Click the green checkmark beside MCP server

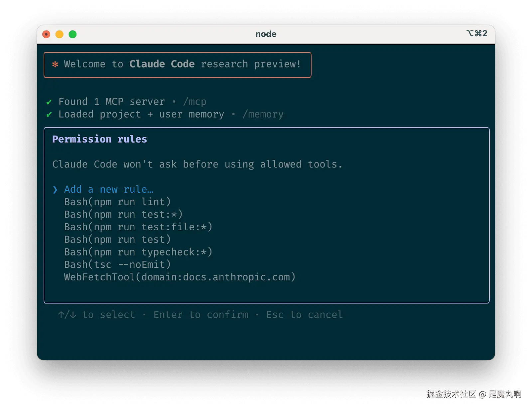[49, 102]
